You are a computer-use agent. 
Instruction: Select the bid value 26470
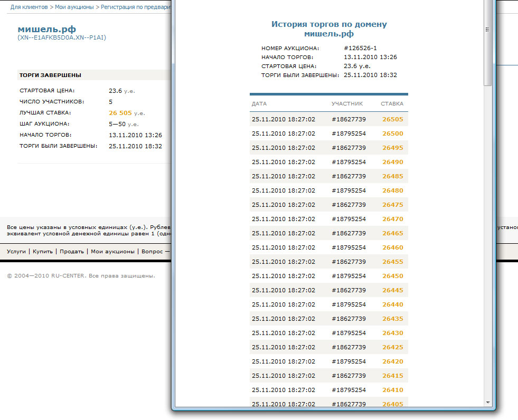[x=393, y=219]
